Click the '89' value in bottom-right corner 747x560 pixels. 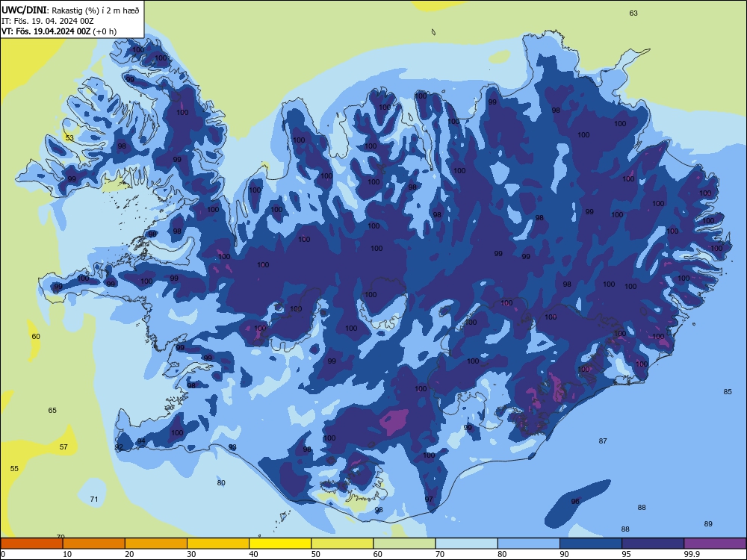click(x=708, y=524)
